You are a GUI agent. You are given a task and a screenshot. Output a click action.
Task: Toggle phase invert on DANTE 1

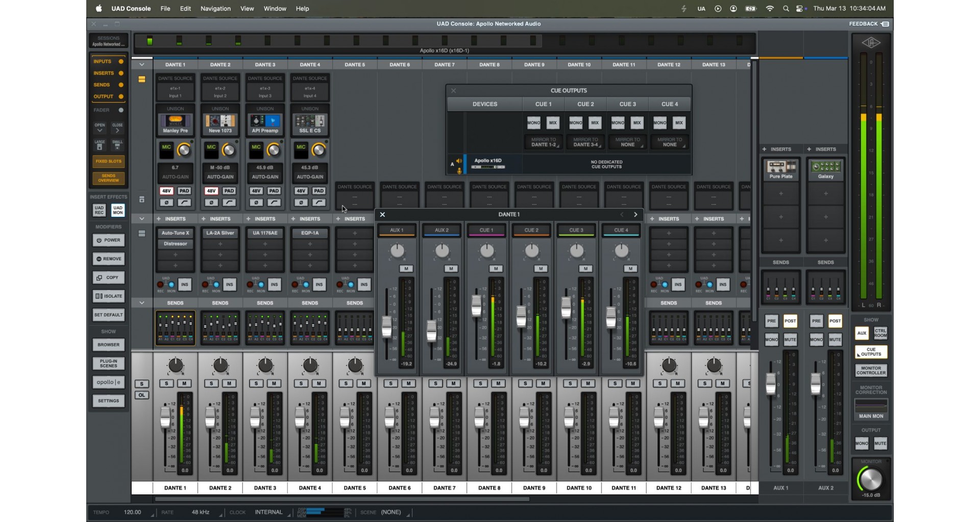coord(166,203)
